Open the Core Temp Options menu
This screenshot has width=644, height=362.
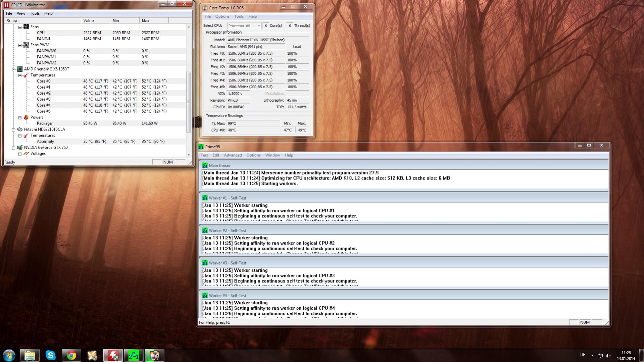222,16
